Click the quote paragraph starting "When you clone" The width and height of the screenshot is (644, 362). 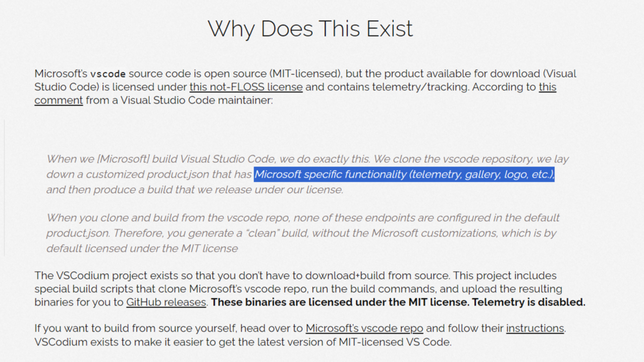point(302,233)
